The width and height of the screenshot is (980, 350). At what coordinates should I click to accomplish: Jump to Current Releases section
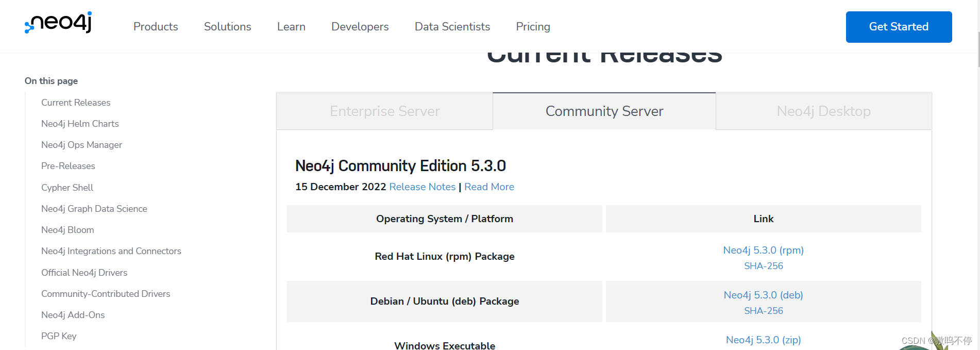[76, 103]
